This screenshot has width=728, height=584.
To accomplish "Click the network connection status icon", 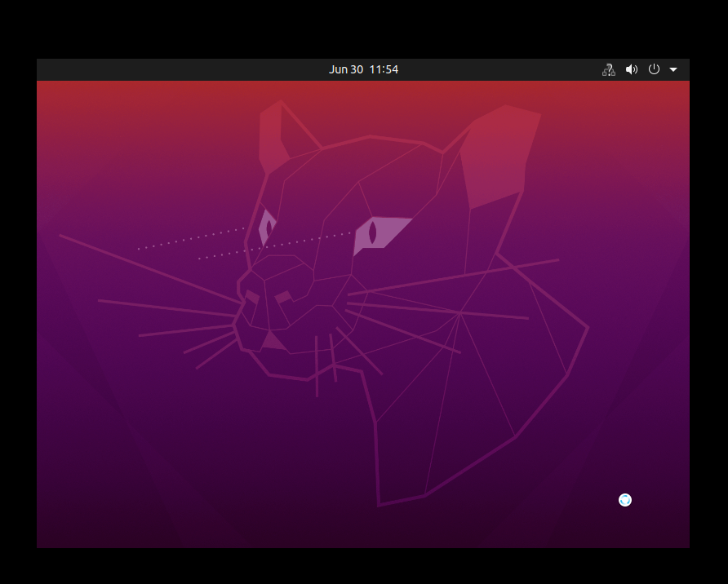I will point(609,69).
